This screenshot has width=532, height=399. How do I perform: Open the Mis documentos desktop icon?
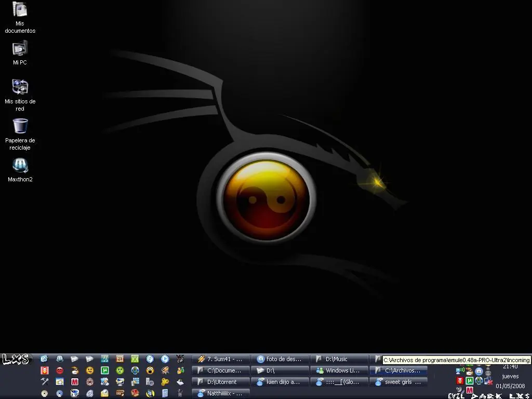(x=20, y=17)
